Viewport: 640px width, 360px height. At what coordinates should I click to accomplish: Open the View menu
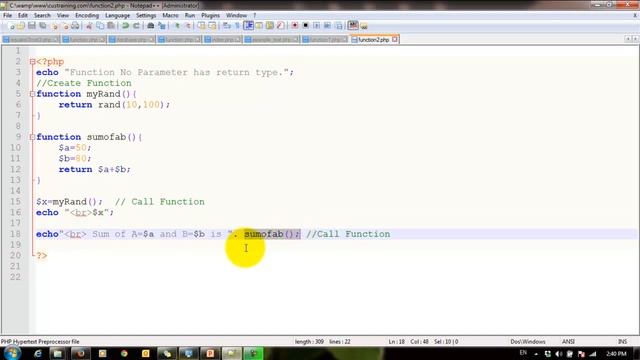coord(63,16)
